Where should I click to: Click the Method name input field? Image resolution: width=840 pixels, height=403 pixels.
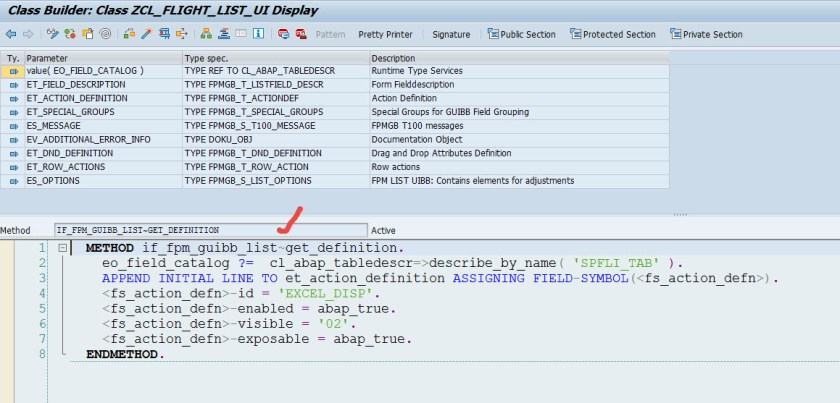coord(208,230)
